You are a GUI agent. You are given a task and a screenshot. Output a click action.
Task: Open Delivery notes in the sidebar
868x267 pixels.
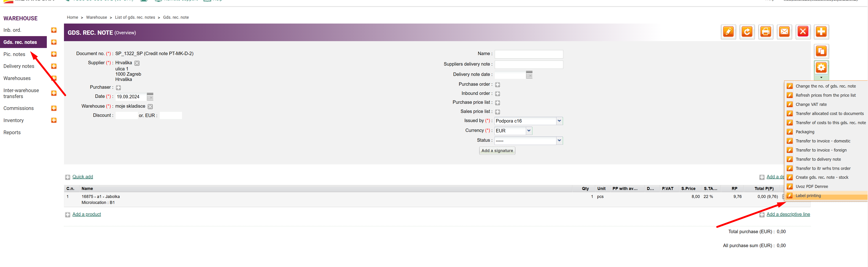[x=19, y=66]
